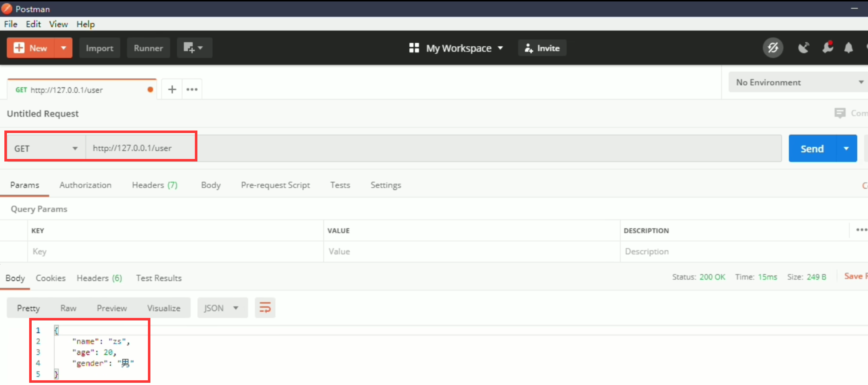Click the New button plus icon
Image resolution: width=868 pixels, height=385 pixels.
coord(19,48)
